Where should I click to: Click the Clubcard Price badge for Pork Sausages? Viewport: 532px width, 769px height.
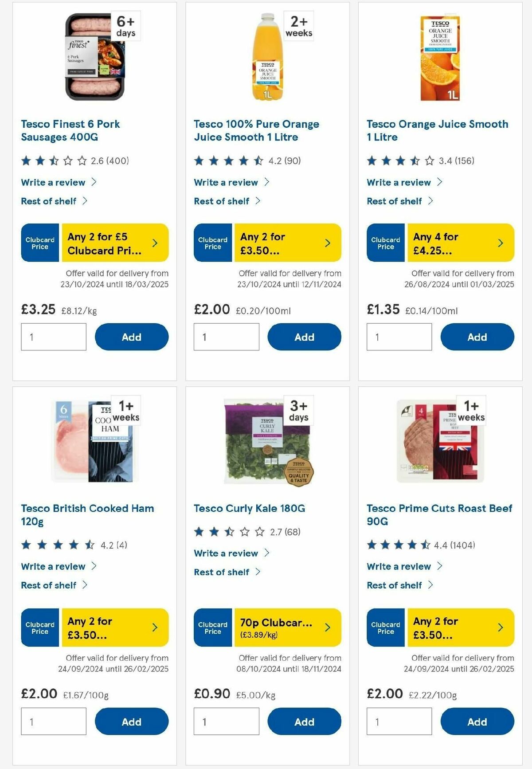point(39,243)
